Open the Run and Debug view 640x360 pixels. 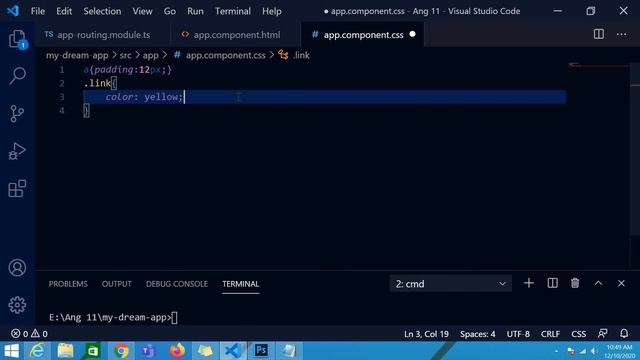coord(17,151)
